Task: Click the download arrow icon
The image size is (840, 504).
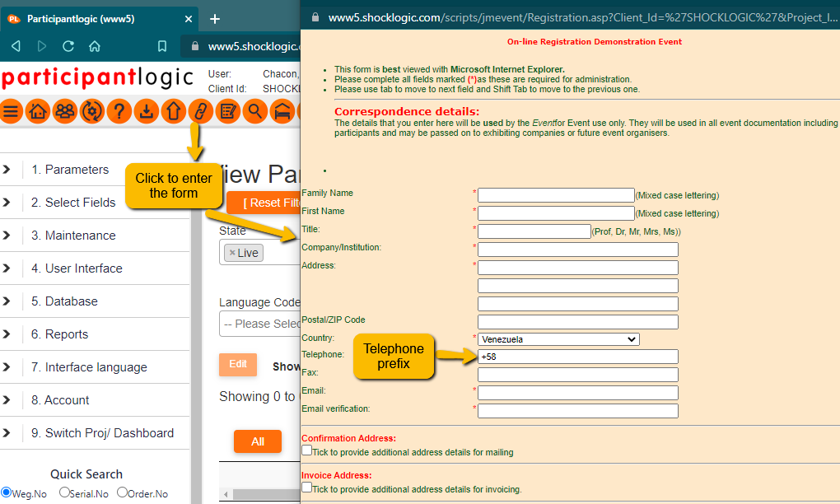Action: [147, 111]
